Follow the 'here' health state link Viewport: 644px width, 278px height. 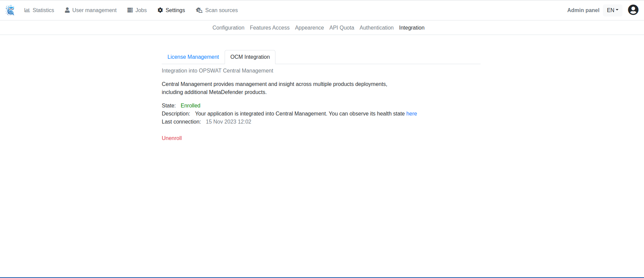click(x=412, y=113)
